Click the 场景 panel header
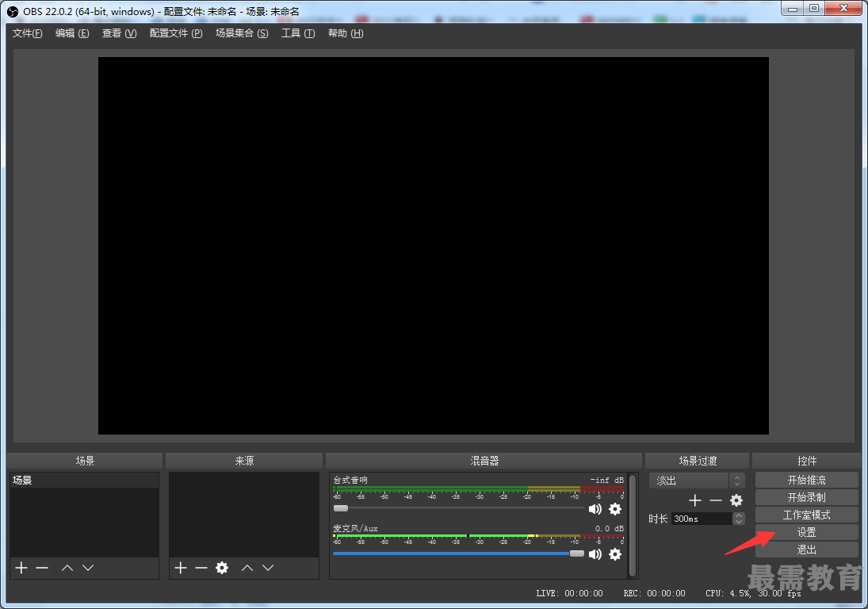The height and width of the screenshot is (609, 868). (x=85, y=461)
